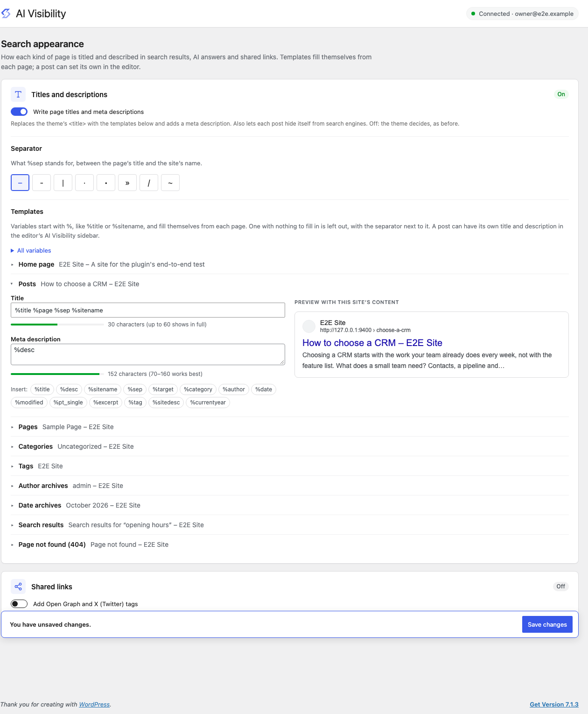Insert the %pt_single variable chip
588x714 pixels.
click(x=68, y=403)
